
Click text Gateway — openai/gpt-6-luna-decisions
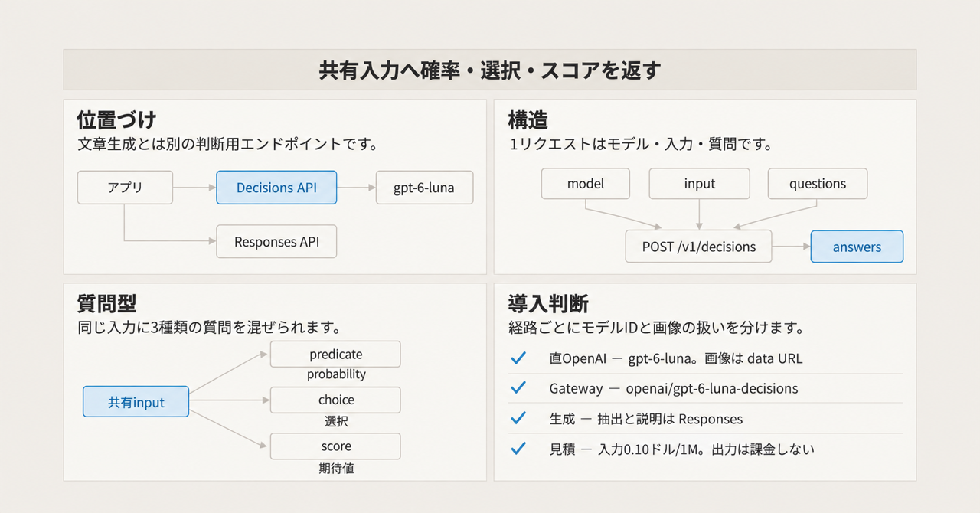(674, 389)
